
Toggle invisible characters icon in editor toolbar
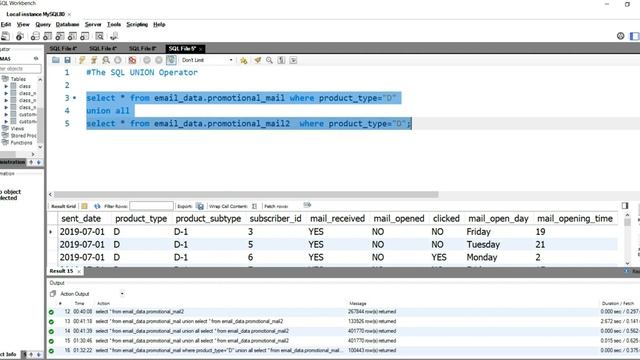281,60
